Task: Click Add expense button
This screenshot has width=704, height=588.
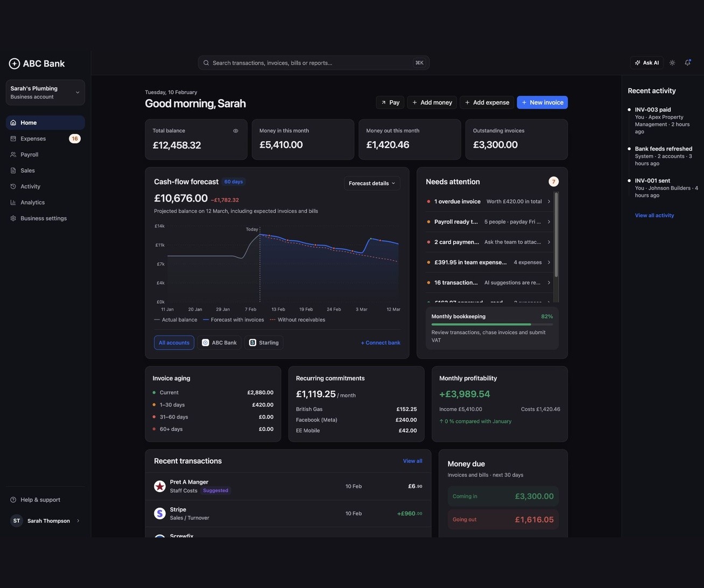Action: tap(487, 102)
